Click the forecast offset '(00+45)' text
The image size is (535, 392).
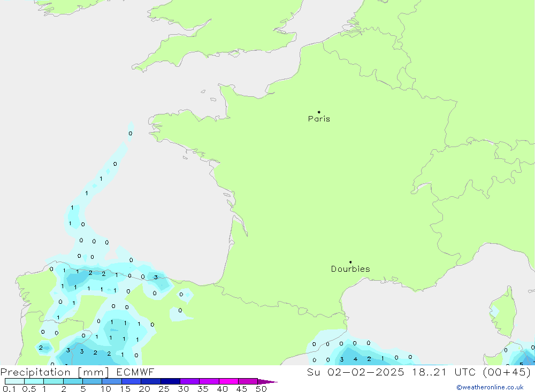(x=507, y=372)
